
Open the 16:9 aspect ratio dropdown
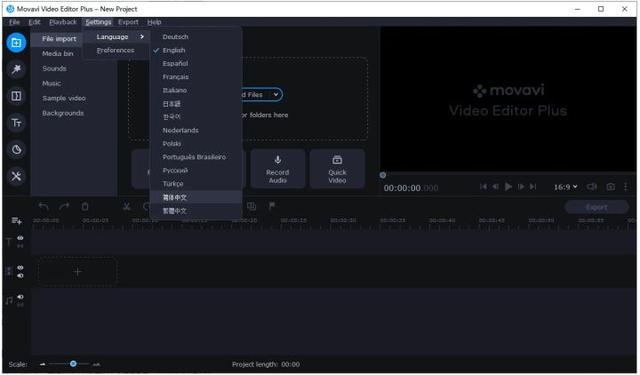(565, 187)
